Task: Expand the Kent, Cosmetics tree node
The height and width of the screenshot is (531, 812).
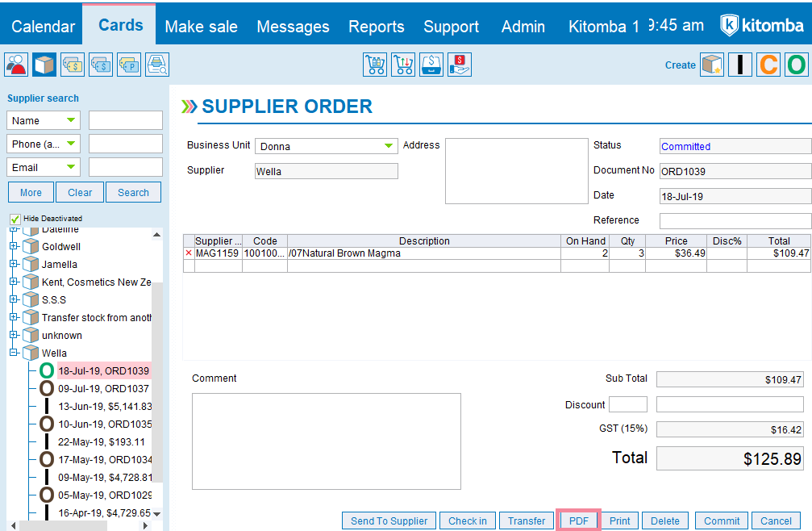Action: (14, 282)
